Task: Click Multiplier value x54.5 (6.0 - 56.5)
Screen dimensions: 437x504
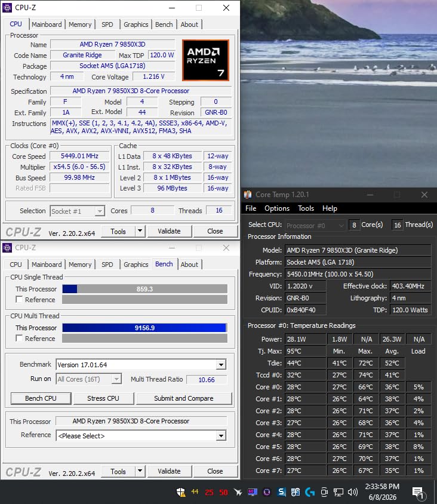Action: click(79, 167)
